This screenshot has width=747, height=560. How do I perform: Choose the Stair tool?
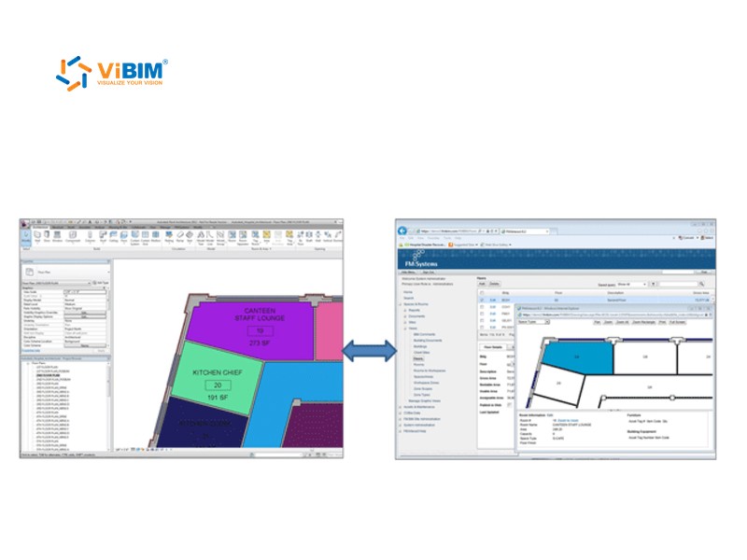coord(190,237)
